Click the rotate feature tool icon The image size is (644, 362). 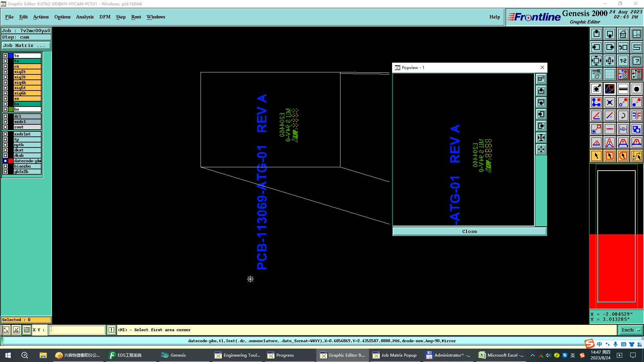pos(623,116)
